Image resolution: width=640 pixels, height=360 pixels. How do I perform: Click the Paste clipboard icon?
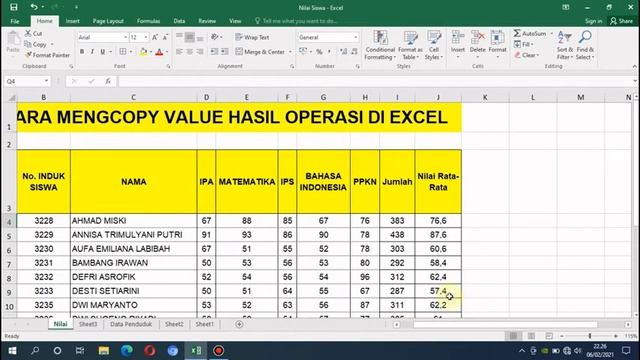(x=13, y=39)
